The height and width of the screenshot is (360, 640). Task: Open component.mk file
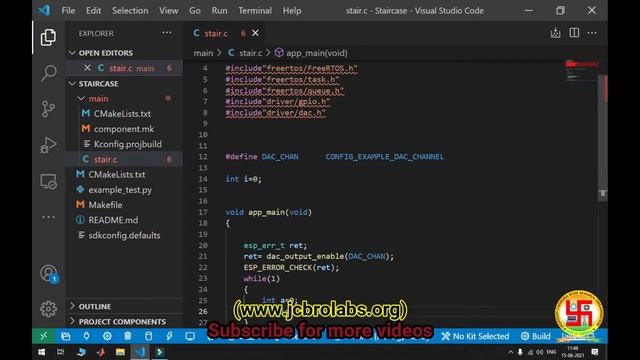pyautogui.click(x=124, y=129)
